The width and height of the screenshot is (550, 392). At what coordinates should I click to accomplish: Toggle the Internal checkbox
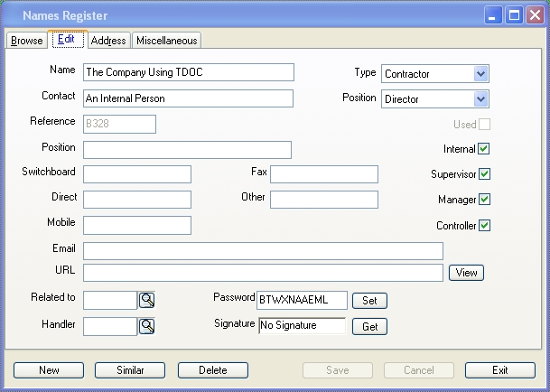click(484, 149)
